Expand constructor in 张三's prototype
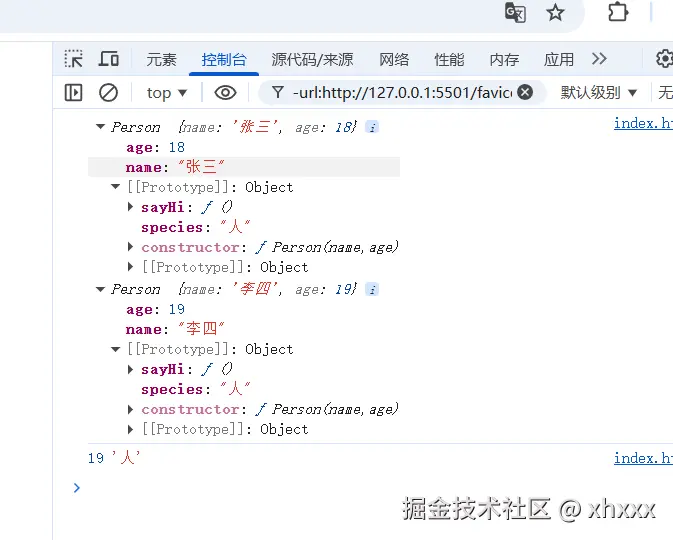The height and width of the screenshot is (540, 673). (x=130, y=247)
